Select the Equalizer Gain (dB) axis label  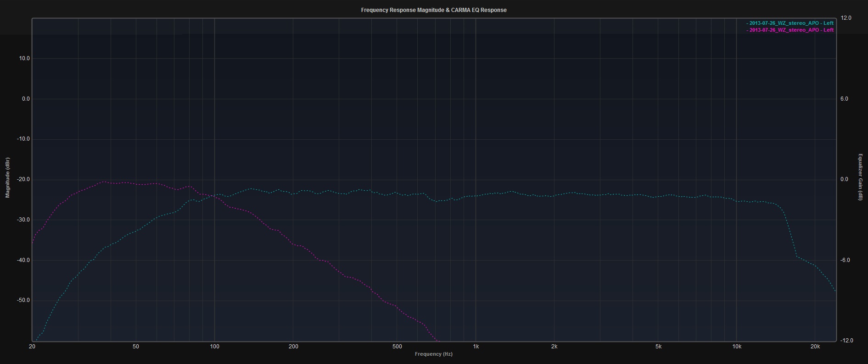[860, 177]
